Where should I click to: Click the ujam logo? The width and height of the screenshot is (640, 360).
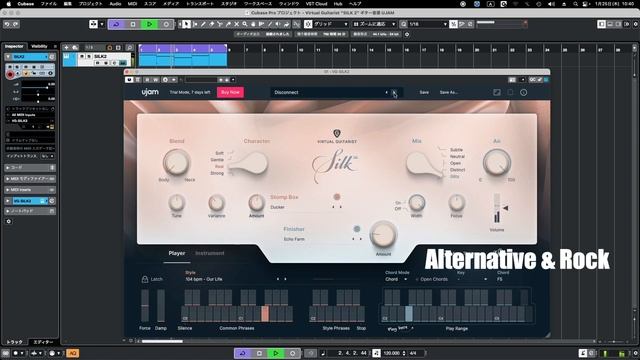point(150,92)
